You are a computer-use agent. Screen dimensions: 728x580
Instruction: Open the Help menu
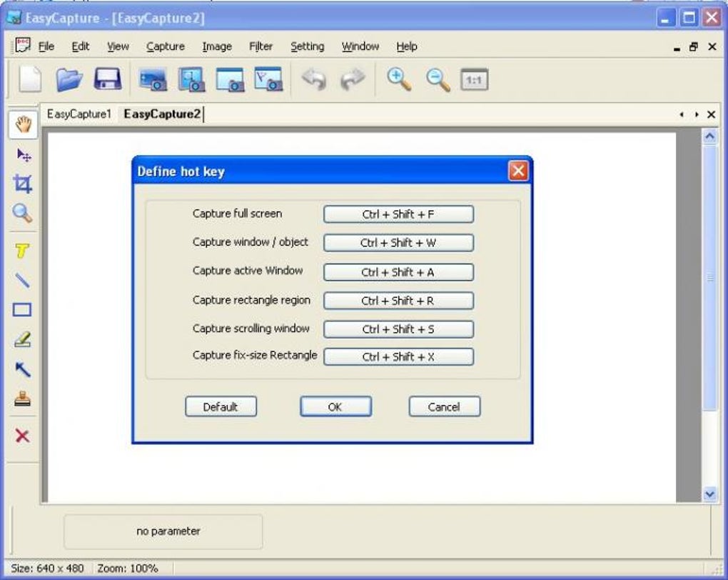(x=407, y=46)
